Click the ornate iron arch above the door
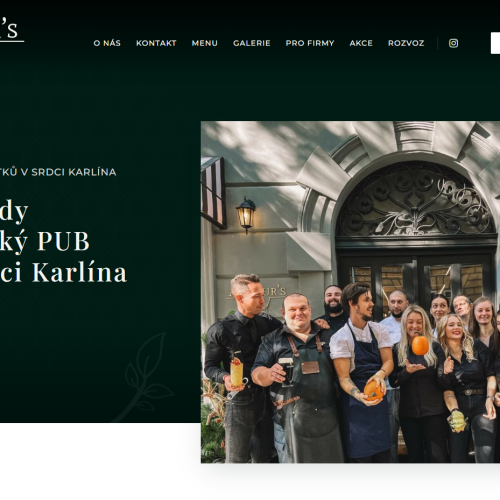Viewport: 500px width, 500px height. (415, 200)
